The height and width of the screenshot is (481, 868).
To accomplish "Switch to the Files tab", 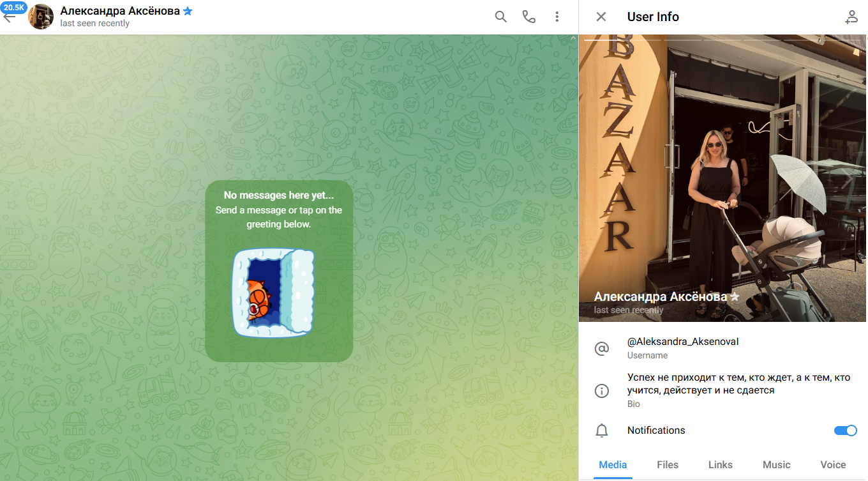I will click(667, 464).
